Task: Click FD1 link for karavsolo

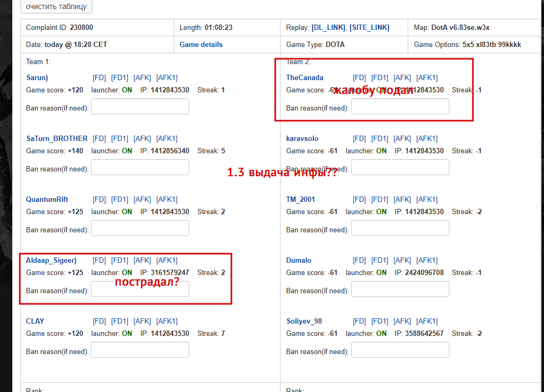Action: point(380,139)
